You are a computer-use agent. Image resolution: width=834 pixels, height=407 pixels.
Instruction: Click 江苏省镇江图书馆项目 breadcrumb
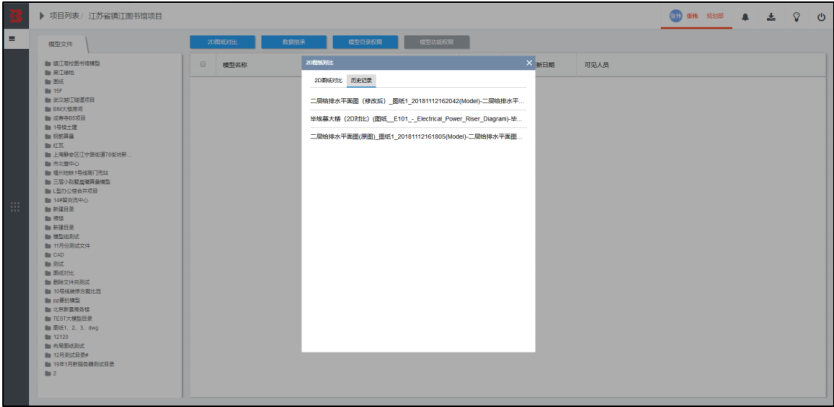click(126, 16)
